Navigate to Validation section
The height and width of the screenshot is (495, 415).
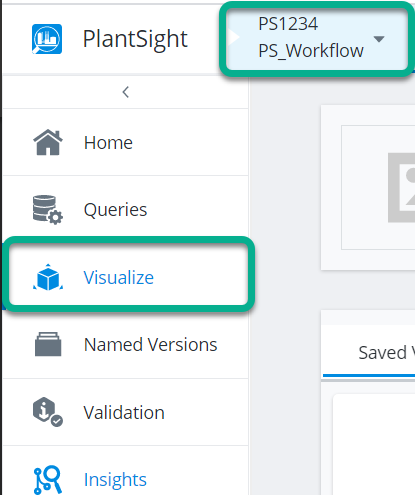126,412
